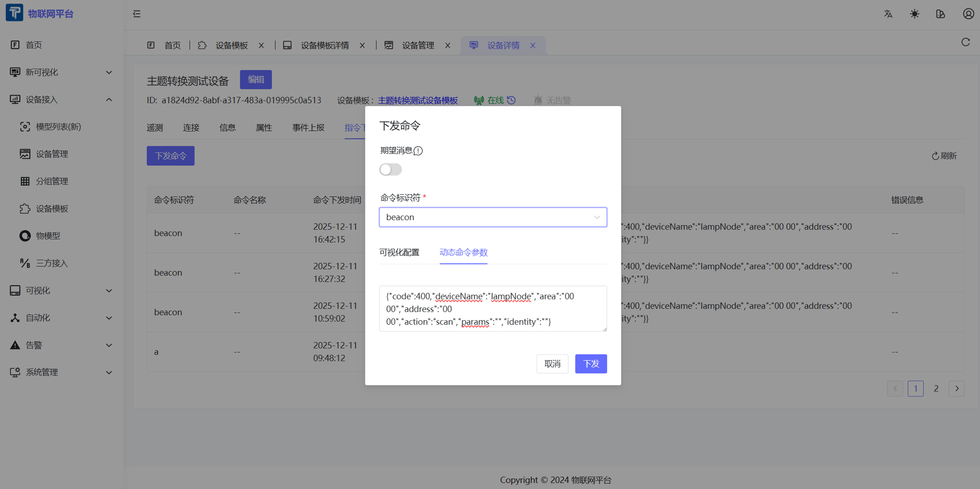
Task: Click the 下发 submit button
Action: (x=591, y=364)
